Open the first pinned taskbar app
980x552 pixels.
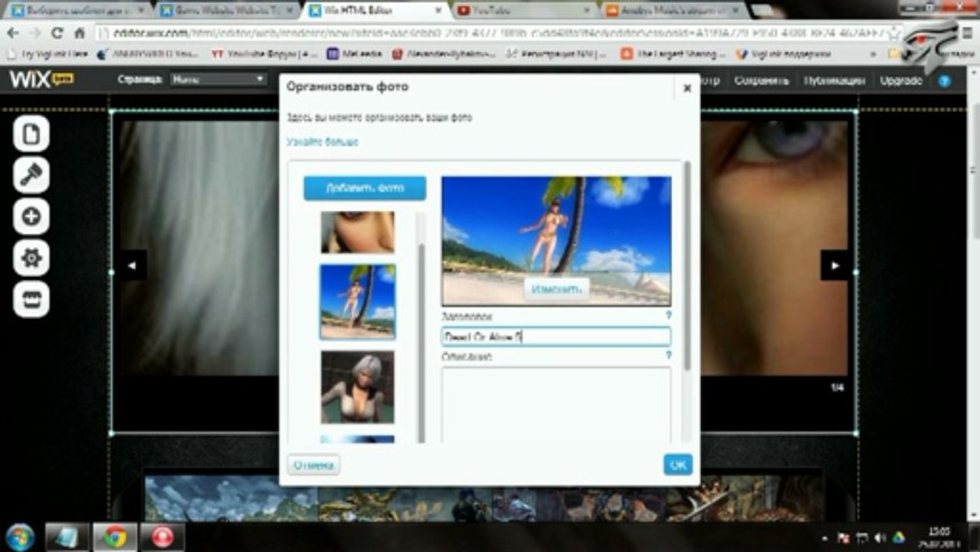(x=67, y=537)
